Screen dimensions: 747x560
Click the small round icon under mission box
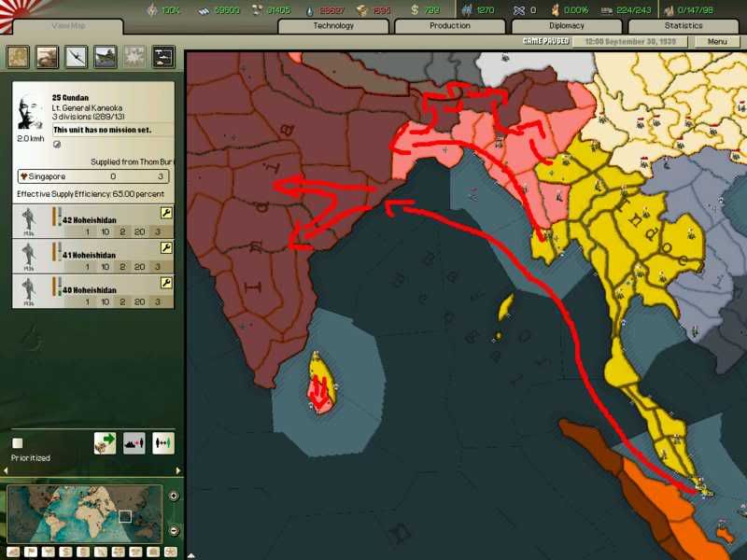(57, 145)
